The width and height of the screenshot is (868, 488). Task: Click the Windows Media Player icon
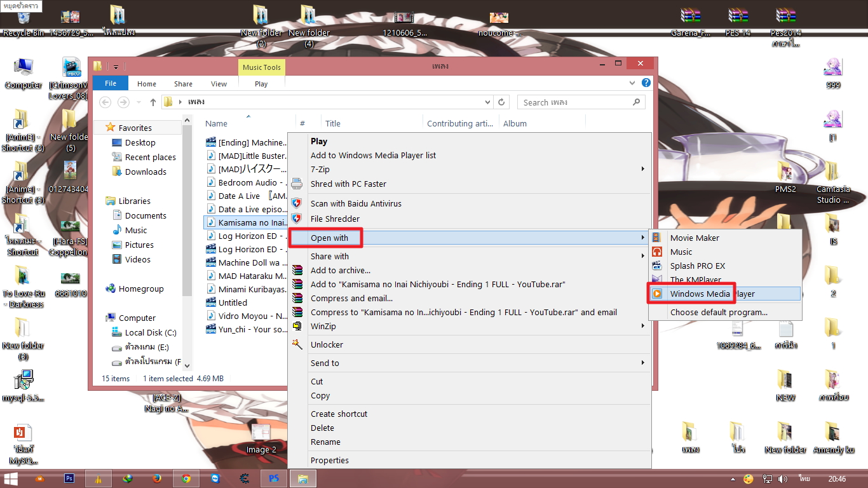(x=656, y=294)
